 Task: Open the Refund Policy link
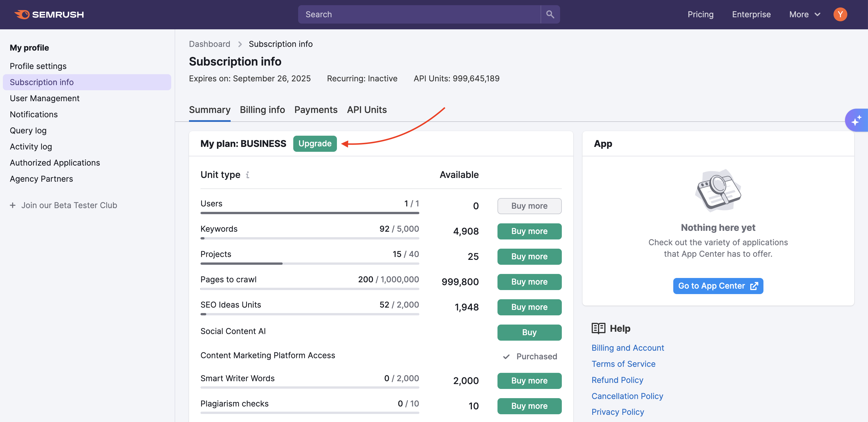click(x=617, y=380)
